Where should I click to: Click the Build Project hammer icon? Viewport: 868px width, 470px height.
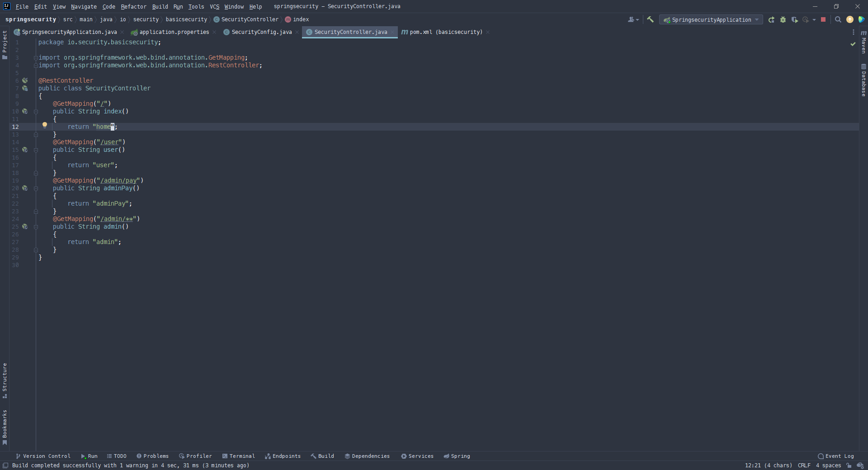650,19
